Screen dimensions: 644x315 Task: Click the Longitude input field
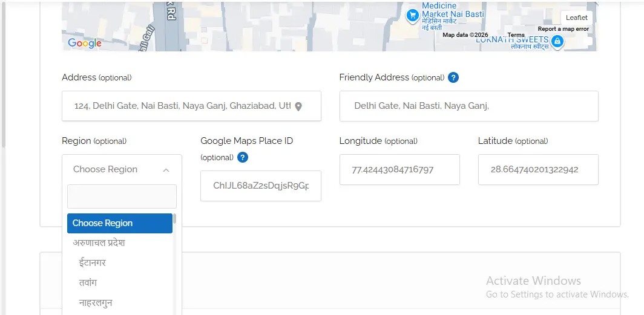(399, 169)
